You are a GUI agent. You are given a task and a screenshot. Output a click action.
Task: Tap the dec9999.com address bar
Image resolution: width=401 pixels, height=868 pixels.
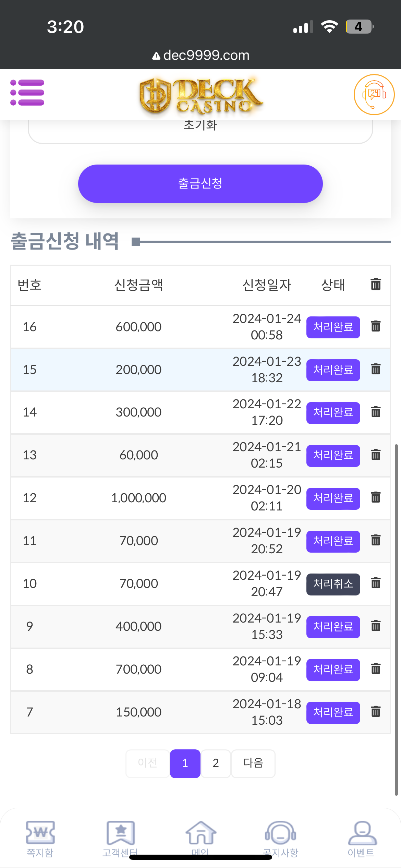(x=200, y=55)
